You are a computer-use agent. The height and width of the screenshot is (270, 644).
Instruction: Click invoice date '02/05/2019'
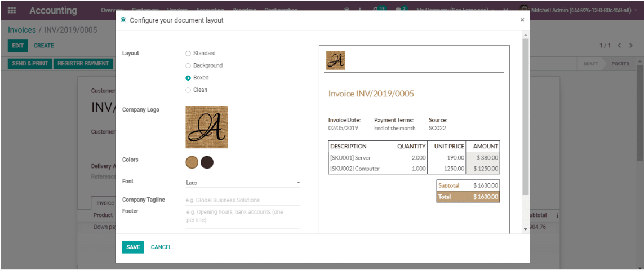click(343, 128)
